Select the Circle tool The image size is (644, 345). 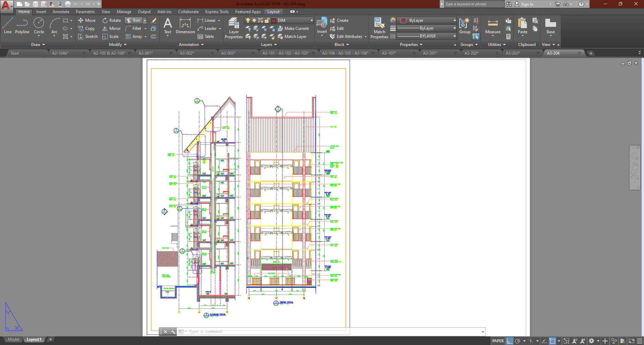click(39, 25)
